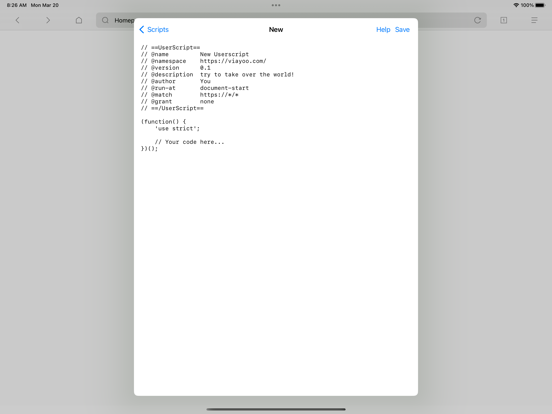Tap the browser forward arrow
Image resolution: width=552 pixels, height=414 pixels.
click(48, 20)
